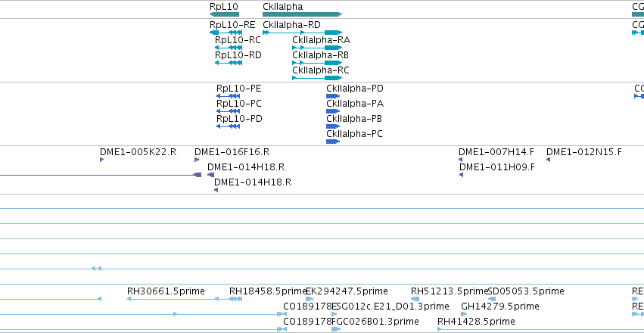This screenshot has height=333, width=644.
Task: Open the DME1-007H14.F BAC end label
Action: (496, 152)
